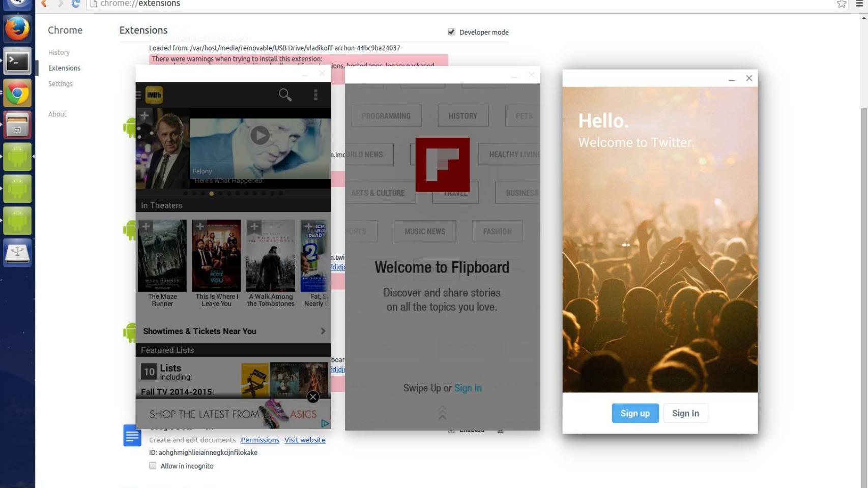Add A Walk Among the Tombstones to watchlist
The width and height of the screenshot is (868, 488).
[254, 226]
